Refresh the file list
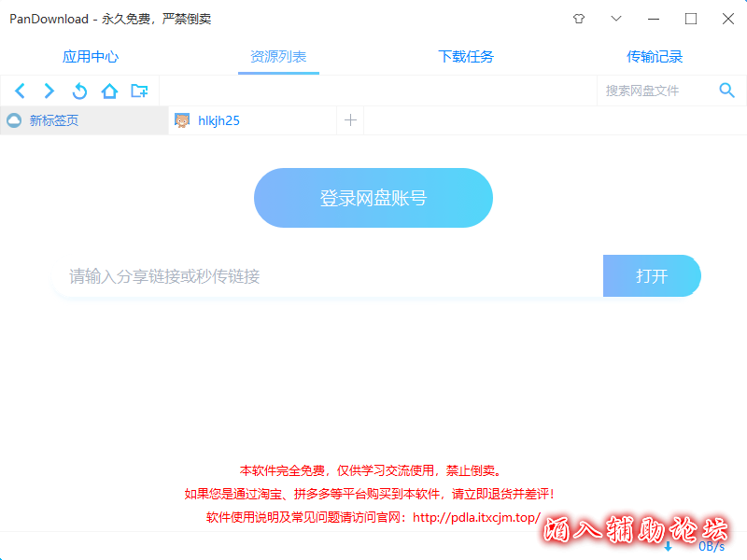Viewport: 747px width, 560px height. click(79, 91)
